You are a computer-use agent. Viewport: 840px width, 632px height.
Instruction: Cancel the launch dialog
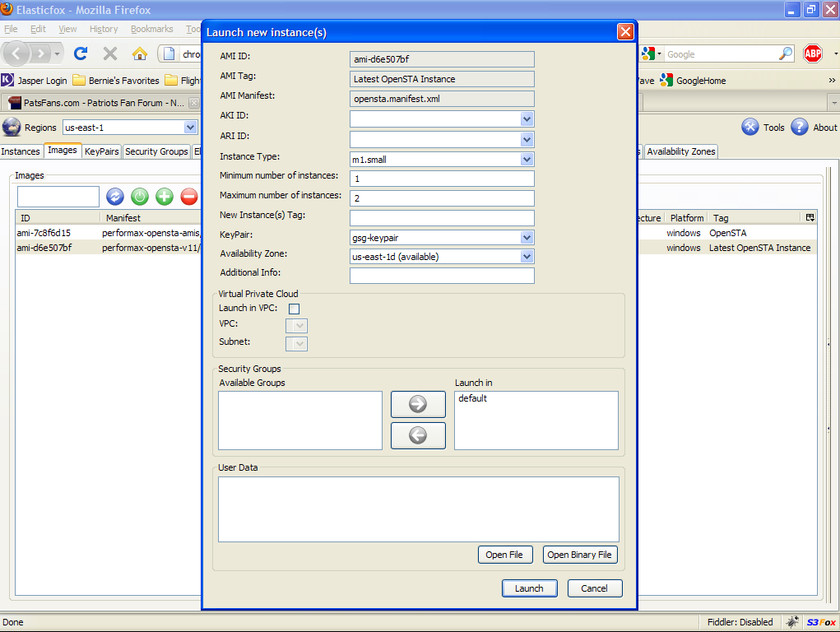[x=595, y=588]
